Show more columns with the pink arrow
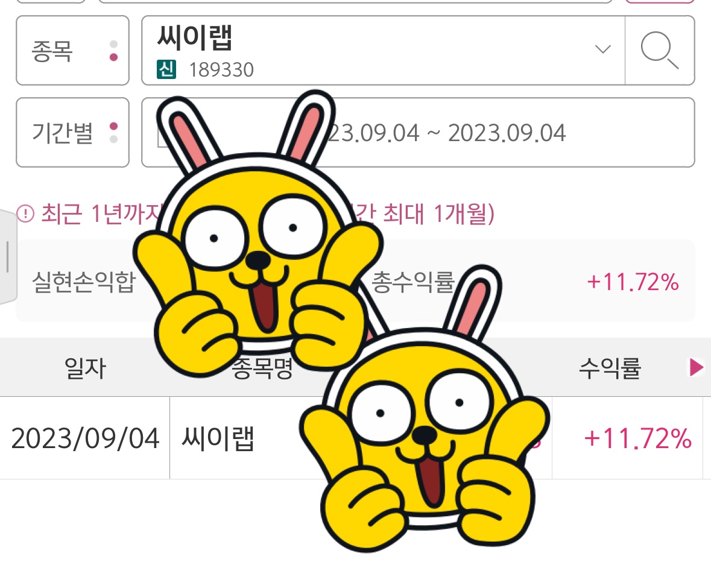Screen dimensions: 711x588 696,367
